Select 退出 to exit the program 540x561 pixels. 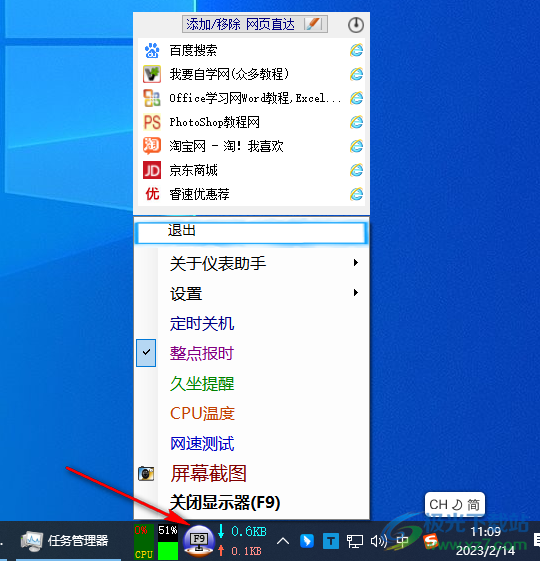click(252, 233)
